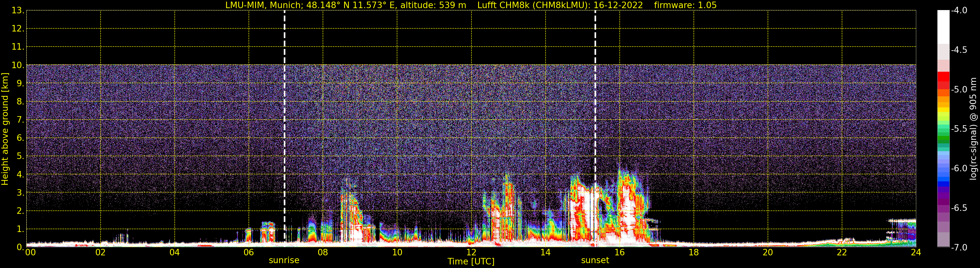This screenshot has width=980, height=268.
Task: Click the height axis tick label '1.'
Action: point(20,229)
